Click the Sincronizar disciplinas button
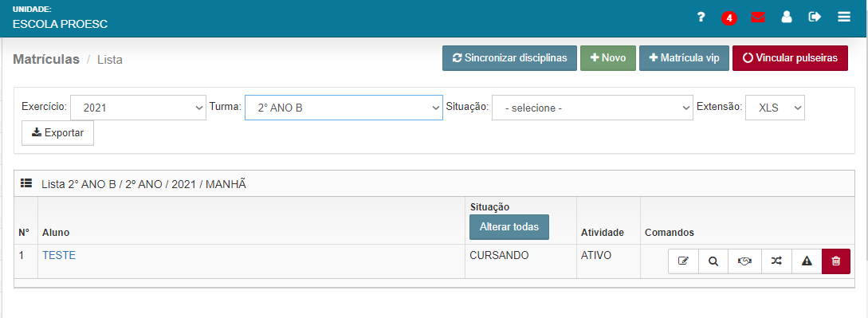868x318 pixels. [x=509, y=58]
